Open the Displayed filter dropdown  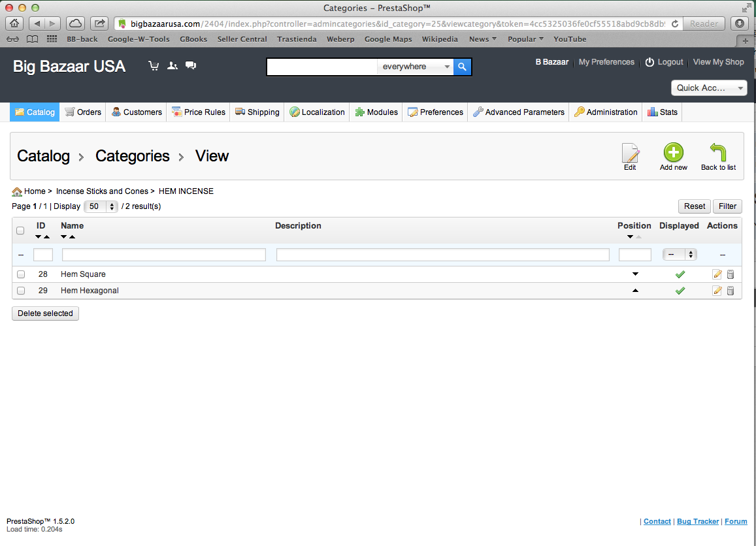click(680, 255)
